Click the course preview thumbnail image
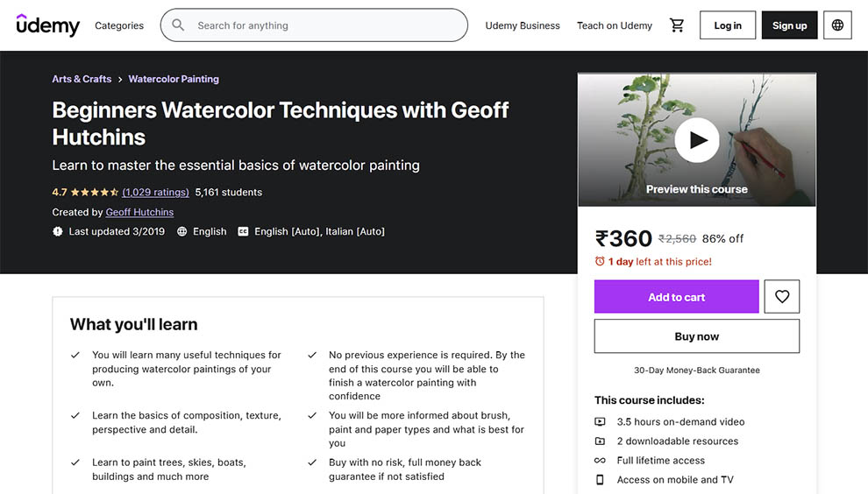This screenshot has height=494, width=868. point(696,140)
